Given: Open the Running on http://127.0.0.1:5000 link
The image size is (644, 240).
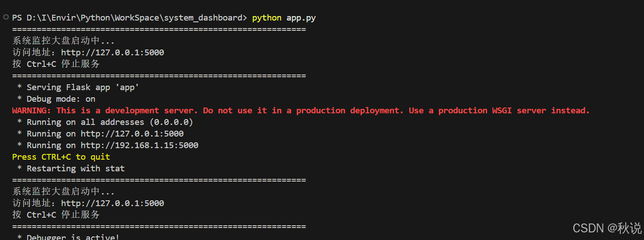Looking at the screenshot, I should tap(132, 134).
